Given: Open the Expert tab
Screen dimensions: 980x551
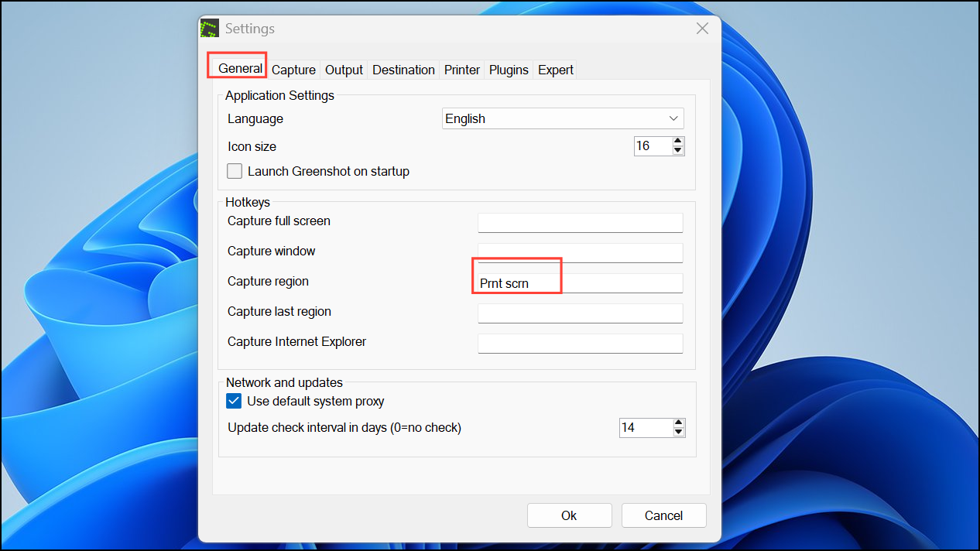Looking at the screenshot, I should (x=556, y=70).
